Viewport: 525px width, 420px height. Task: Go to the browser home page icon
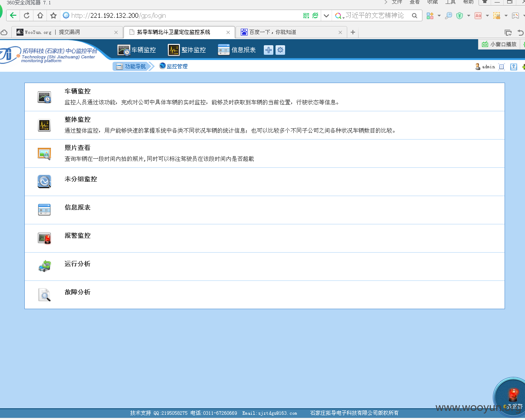(40, 16)
